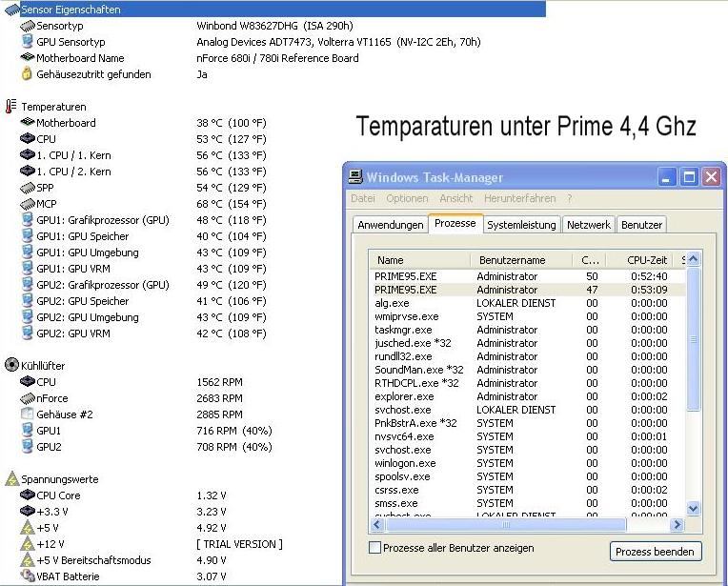The image size is (728, 586).
Task: Click the +12 V voltage icon
Action: pyautogui.click(x=28, y=544)
